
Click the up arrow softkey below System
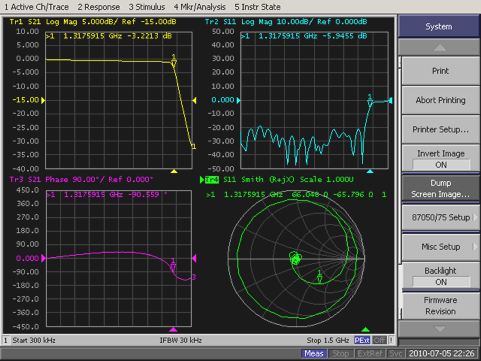pos(439,48)
